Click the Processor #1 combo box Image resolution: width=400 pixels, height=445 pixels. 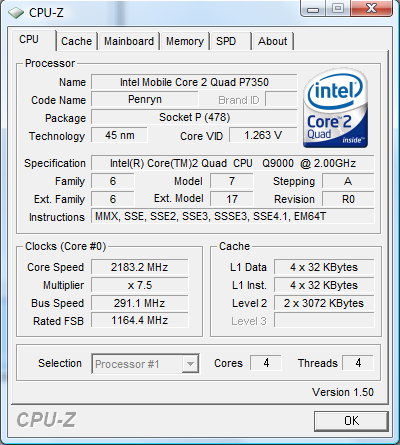(145, 364)
